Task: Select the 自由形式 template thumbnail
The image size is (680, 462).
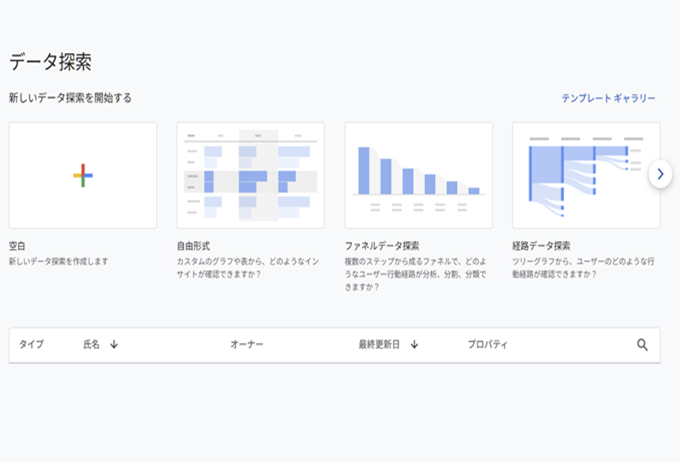Action: [250, 175]
